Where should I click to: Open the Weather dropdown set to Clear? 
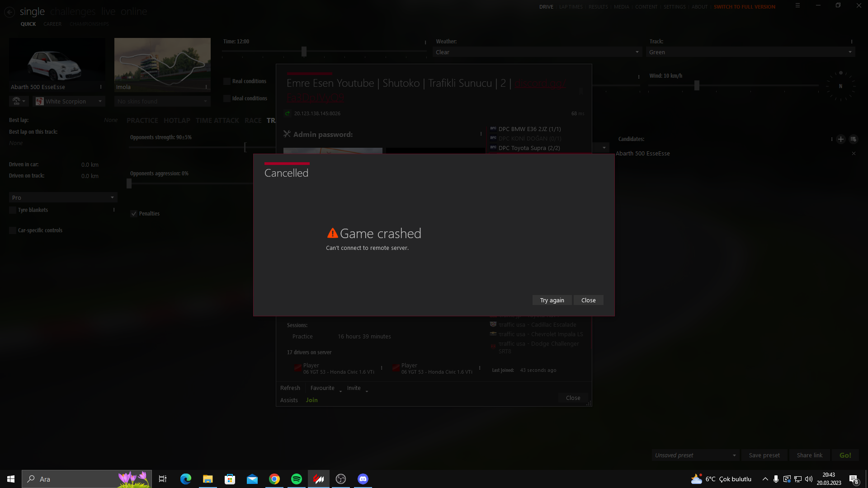537,52
